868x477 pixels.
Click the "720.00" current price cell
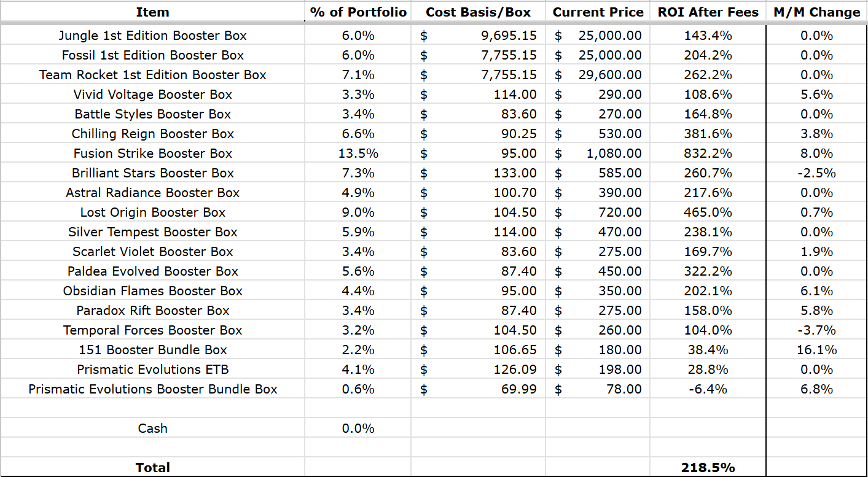620,212
